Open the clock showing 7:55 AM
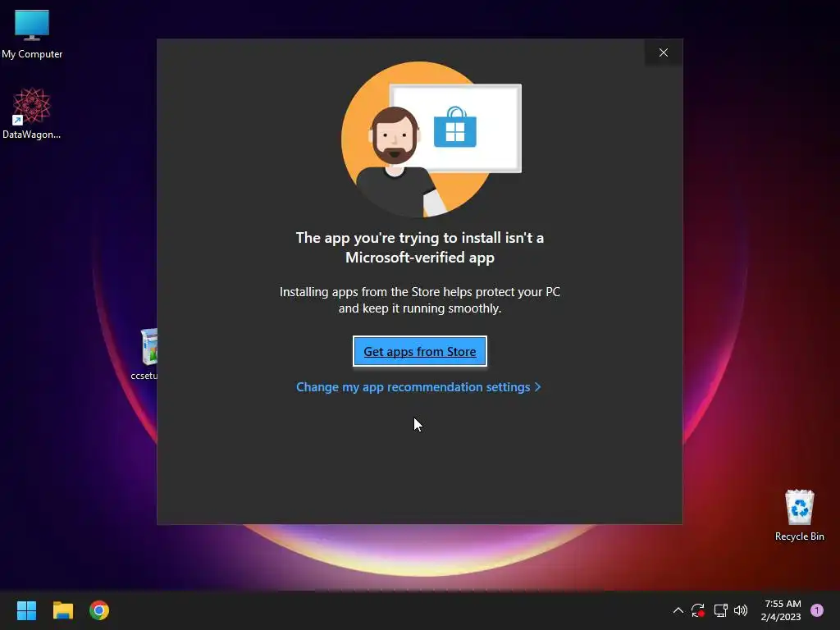Image resolution: width=840 pixels, height=630 pixels. point(781,610)
